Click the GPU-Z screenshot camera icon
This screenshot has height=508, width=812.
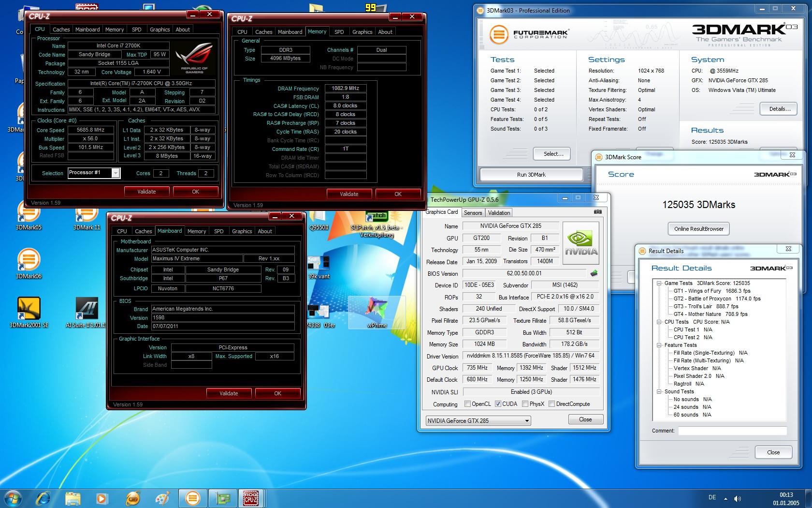[x=598, y=212]
